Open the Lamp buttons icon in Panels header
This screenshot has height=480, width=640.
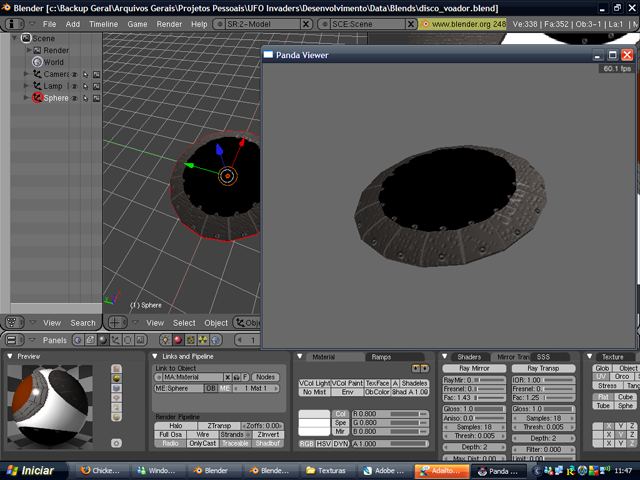pos(165,339)
